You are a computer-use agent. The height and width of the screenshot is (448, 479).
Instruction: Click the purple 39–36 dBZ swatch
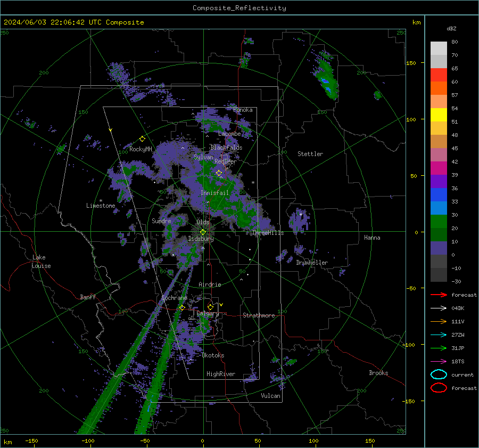coord(439,182)
